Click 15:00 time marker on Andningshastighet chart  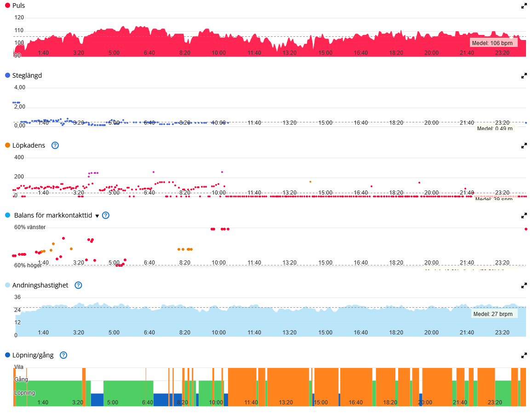(x=326, y=333)
